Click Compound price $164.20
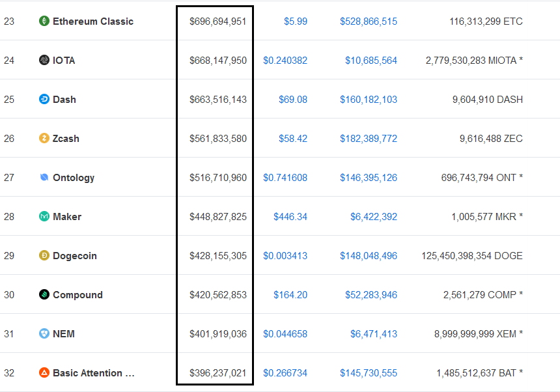The height and width of the screenshot is (392, 560). 290,295
